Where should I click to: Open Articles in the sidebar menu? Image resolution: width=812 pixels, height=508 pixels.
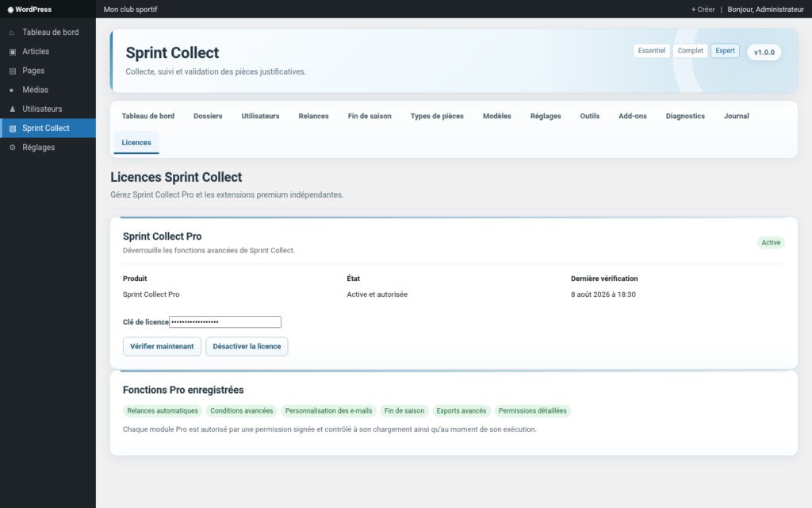pos(48,52)
